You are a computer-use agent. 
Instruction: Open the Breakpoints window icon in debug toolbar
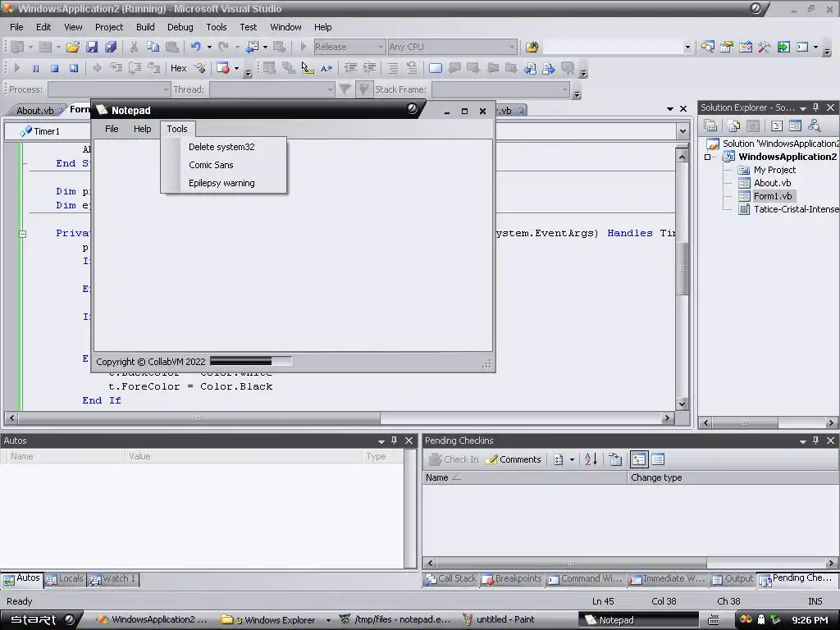[x=223, y=68]
